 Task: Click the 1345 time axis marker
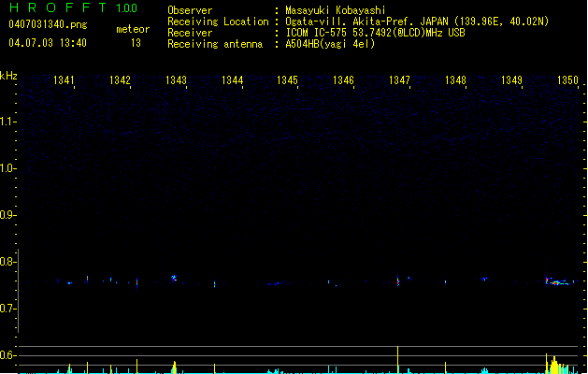point(287,80)
